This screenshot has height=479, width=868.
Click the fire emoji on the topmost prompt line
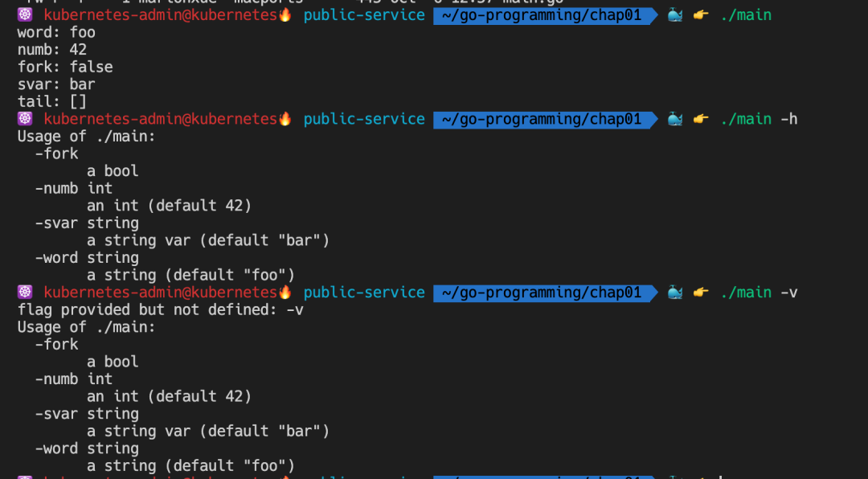(x=285, y=14)
